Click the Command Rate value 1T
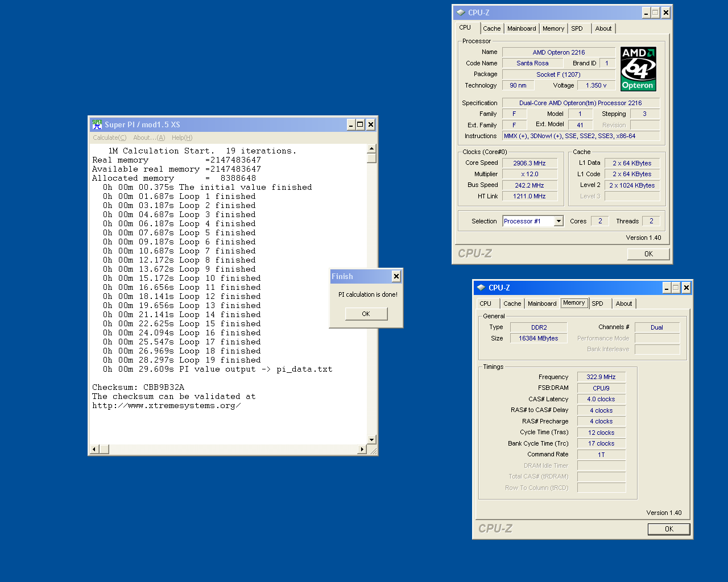Image resolution: width=728 pixels, height=582 pixels. click(601, 455)
